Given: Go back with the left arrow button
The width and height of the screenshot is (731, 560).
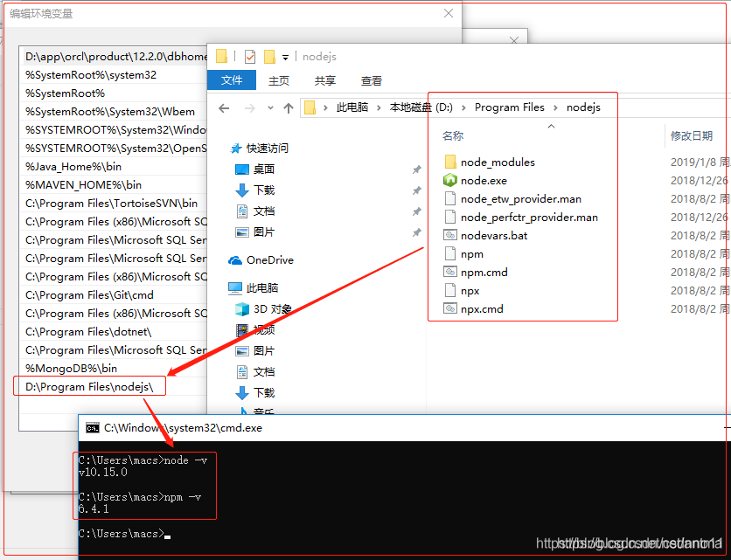Looking at the screenshot, I should pos(224,108).
